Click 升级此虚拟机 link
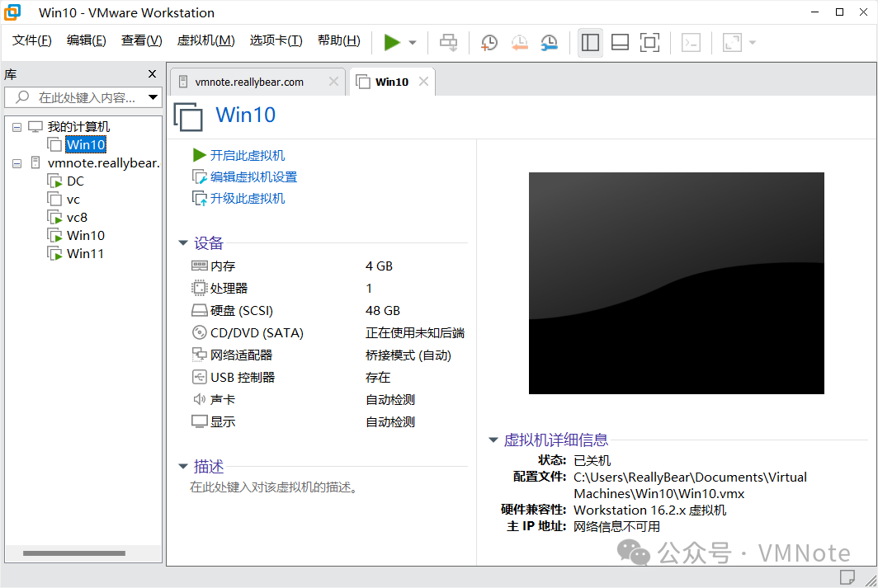 click(248, 199)
